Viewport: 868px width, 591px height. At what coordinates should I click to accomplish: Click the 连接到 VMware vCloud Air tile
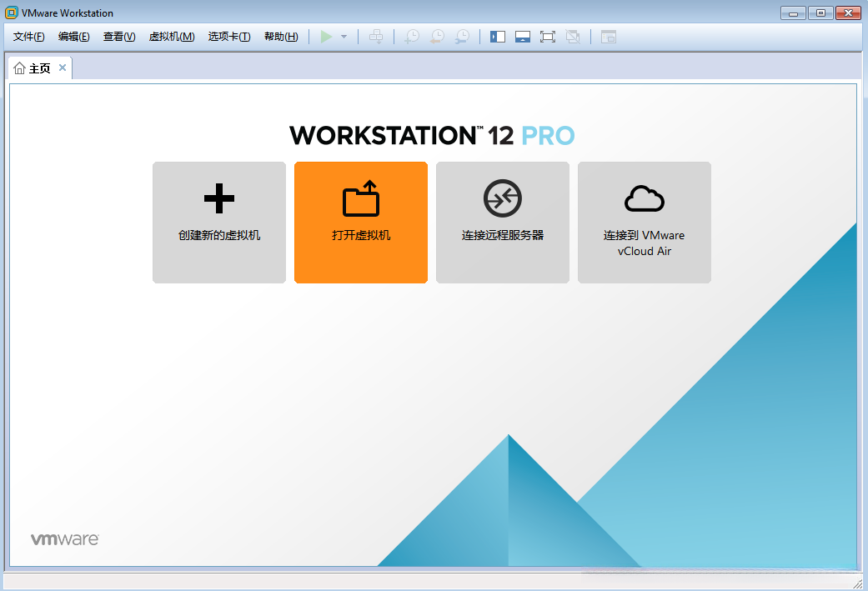point(645,223)
